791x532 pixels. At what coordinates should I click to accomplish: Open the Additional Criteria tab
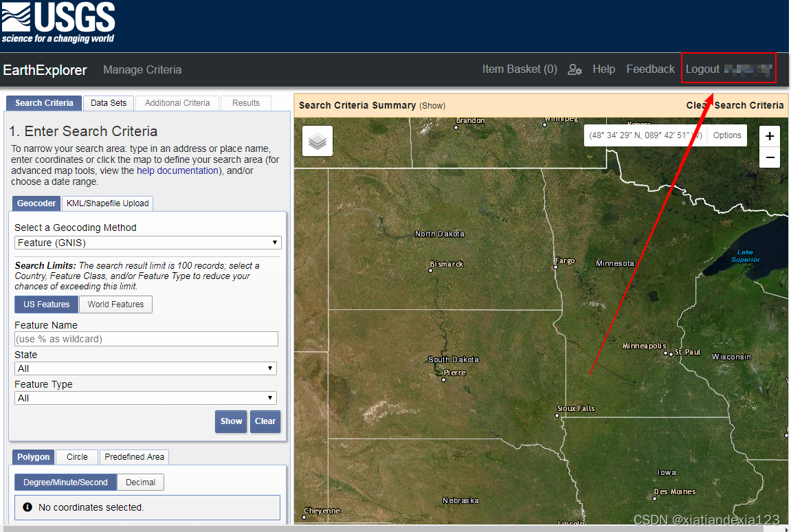(177, 103)
